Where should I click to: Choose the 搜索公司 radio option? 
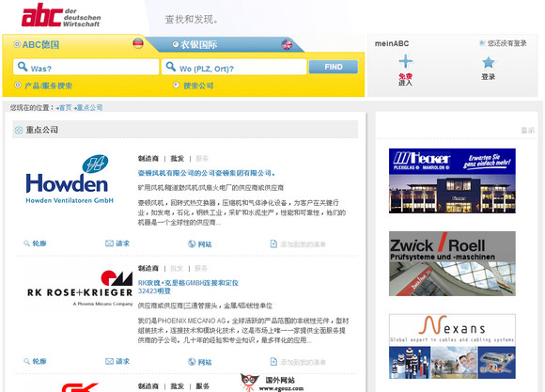pos(177,85)
